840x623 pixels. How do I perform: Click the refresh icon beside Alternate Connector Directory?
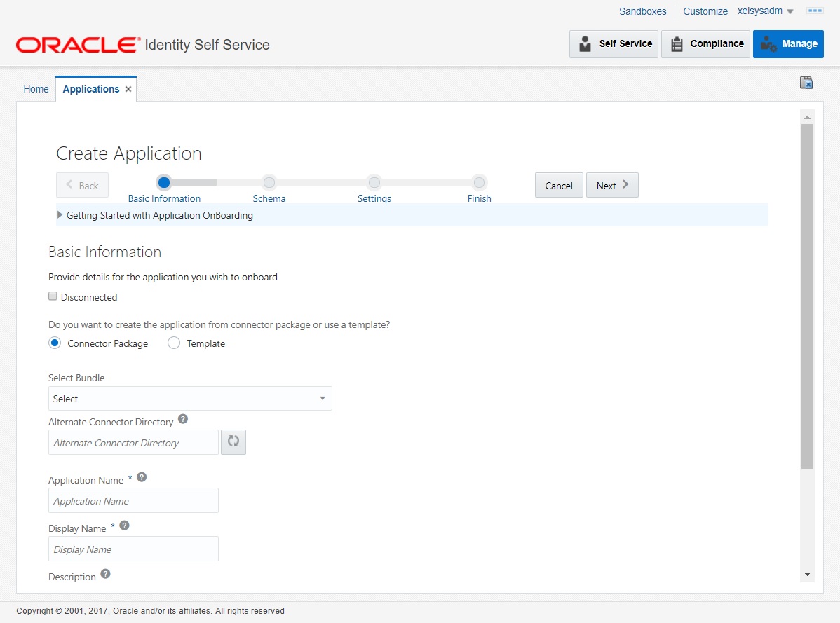point(233,441)
